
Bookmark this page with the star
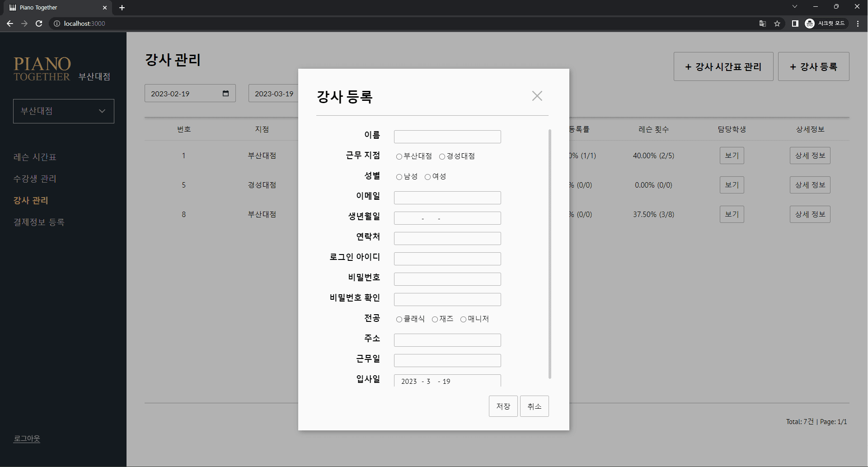click(777, 24)
